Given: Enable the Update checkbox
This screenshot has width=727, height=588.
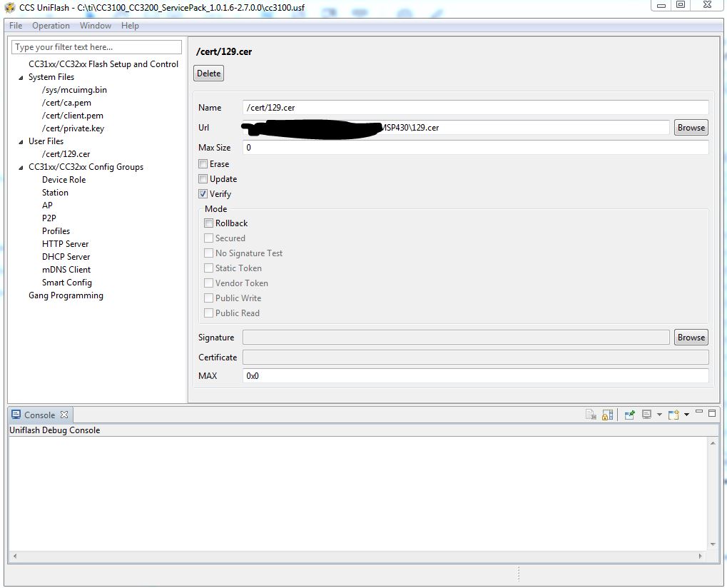Looking at the screenshot, I should [x=203, y=178].
